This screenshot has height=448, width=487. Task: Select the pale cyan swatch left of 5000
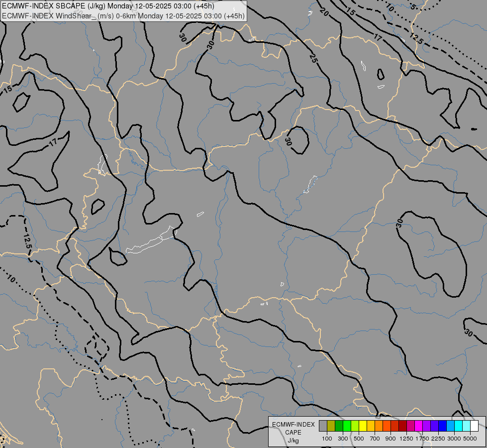[x=467, y=426]
